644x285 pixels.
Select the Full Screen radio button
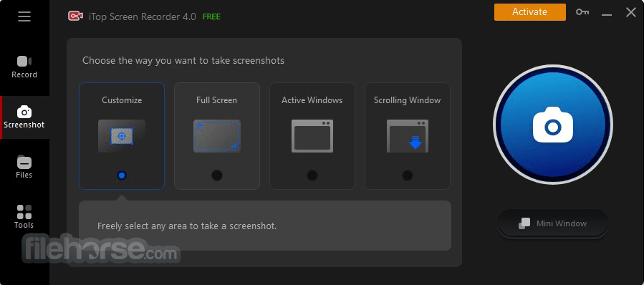217,175
